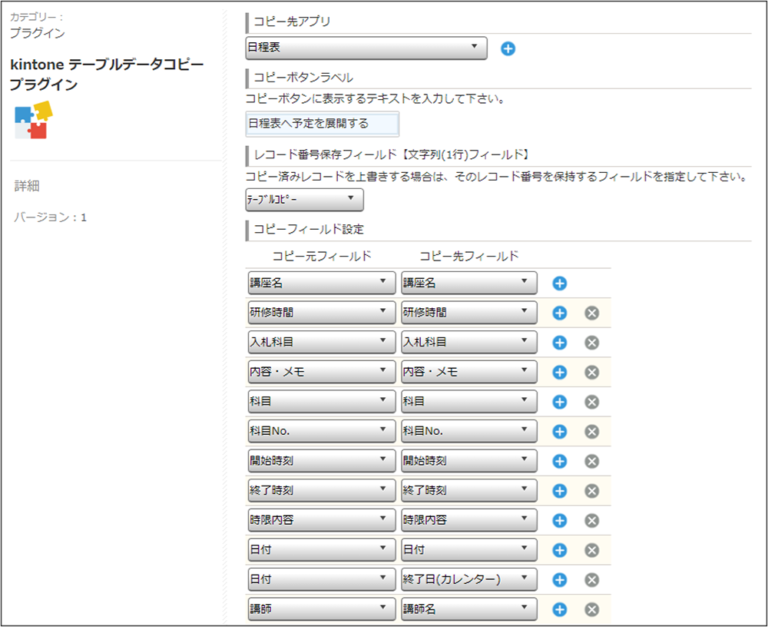Expand the source 講座名 field dropdown

coord(321,283)
